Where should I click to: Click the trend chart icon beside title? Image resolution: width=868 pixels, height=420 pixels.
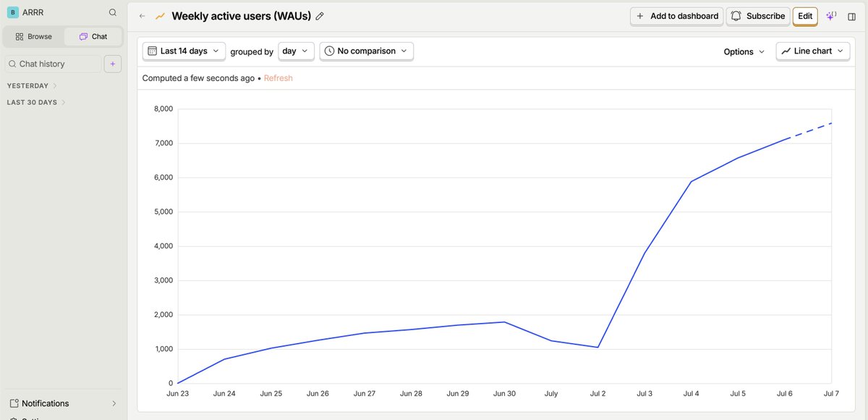tap(160, 16)
